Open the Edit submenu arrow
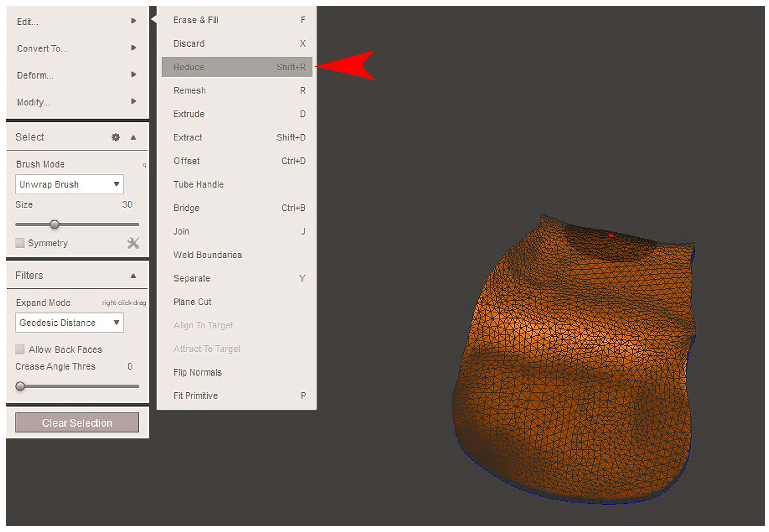 tap(134, 21)
